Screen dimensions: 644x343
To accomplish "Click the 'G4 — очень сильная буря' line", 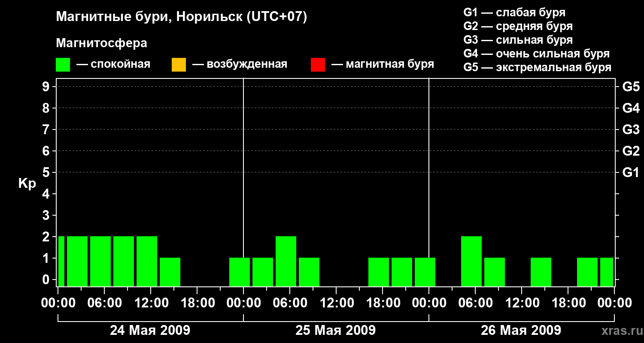I will tap(537, 54).
